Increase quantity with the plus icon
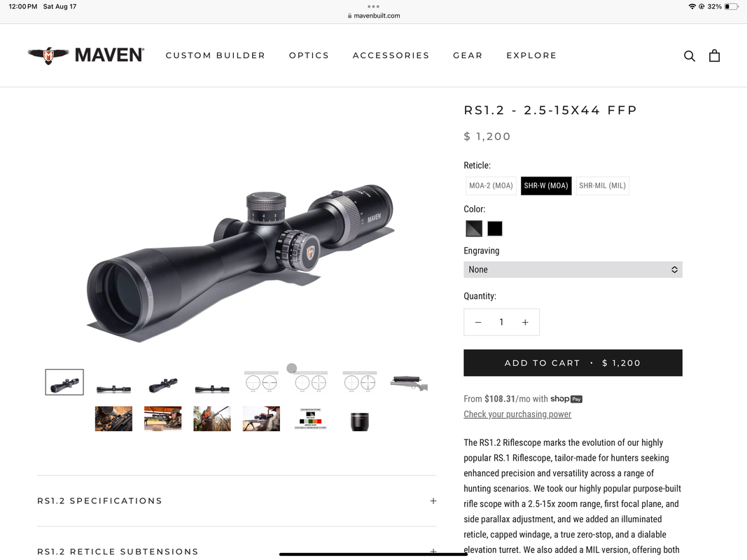 525,323
